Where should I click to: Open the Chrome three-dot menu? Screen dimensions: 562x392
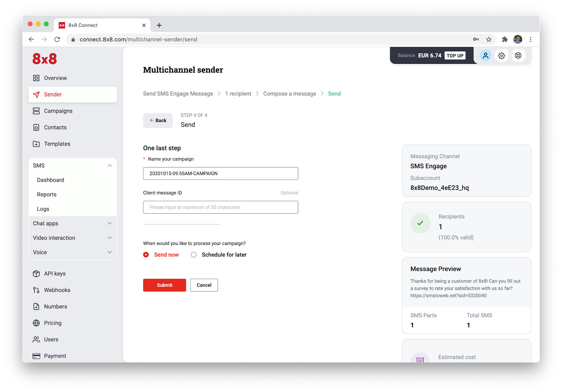[531, 39]
